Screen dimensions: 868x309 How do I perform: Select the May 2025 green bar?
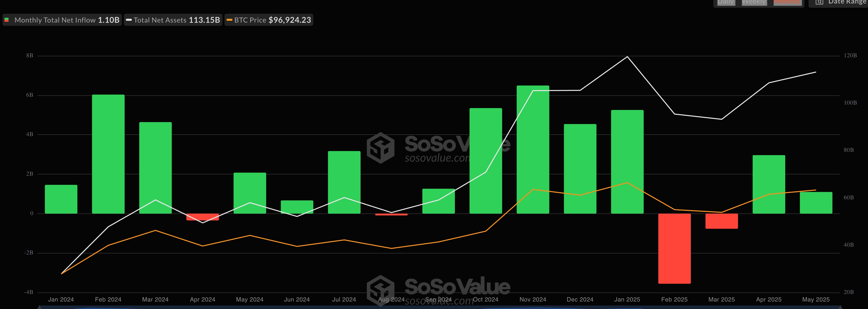(x=816, y=203)
